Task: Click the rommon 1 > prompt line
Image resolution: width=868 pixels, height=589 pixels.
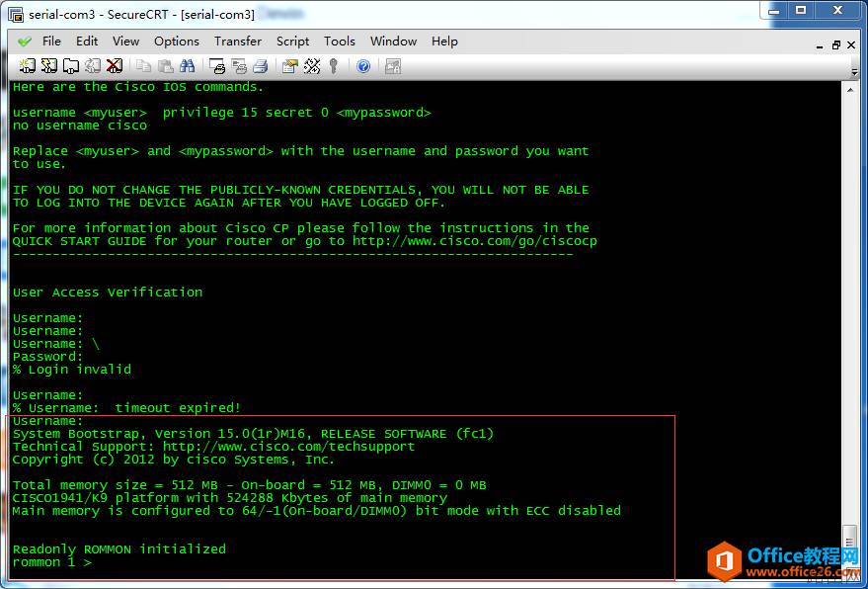Action: coord(52,562)
